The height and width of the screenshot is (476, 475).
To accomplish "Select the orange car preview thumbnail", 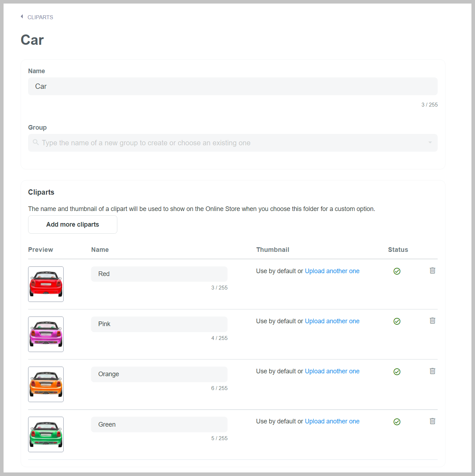I will [x=46, y=384].
